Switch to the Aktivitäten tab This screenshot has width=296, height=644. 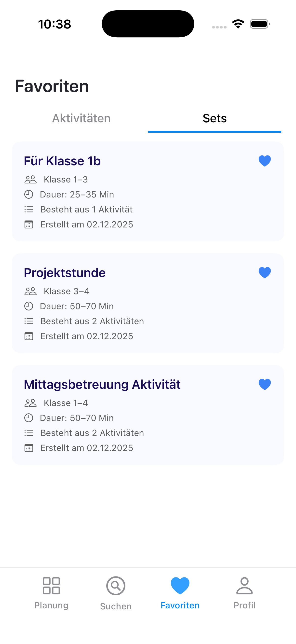pos(81,118)
